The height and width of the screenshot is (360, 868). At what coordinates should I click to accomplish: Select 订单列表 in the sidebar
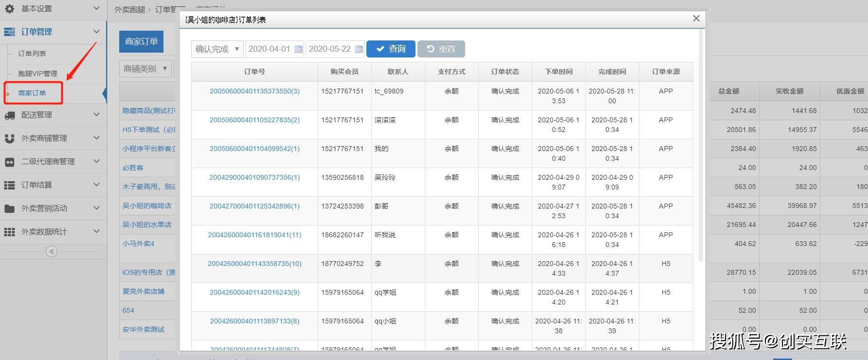click(32, 54)
